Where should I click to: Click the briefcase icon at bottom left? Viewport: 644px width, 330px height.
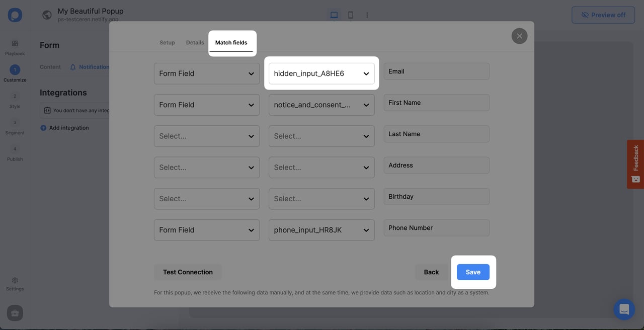click(15, 313)
